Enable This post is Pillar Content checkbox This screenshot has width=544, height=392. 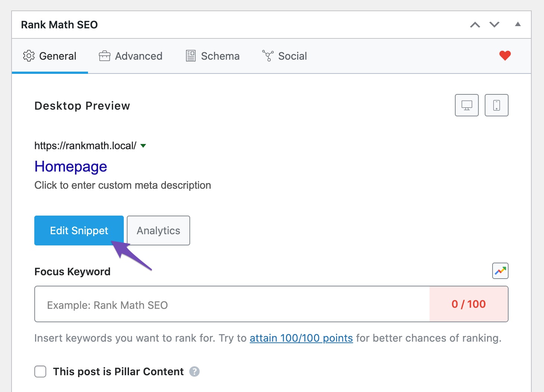[x=40, y=371]
